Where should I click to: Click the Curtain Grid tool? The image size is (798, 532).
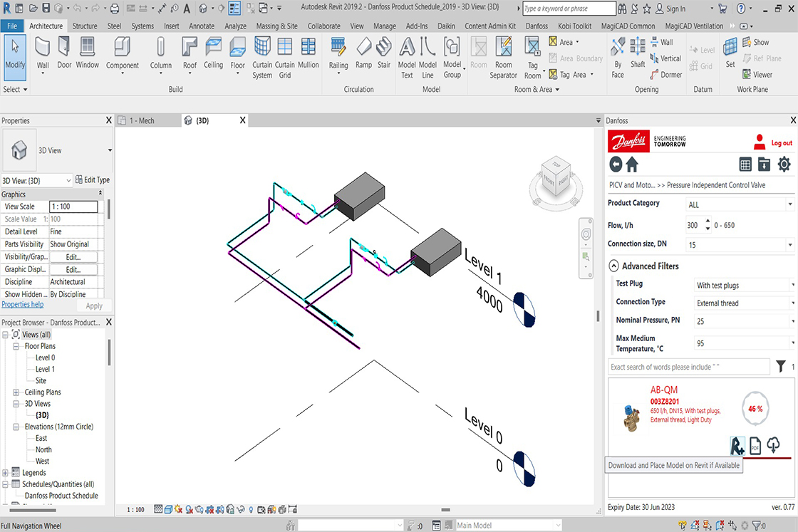click(285, 53)
